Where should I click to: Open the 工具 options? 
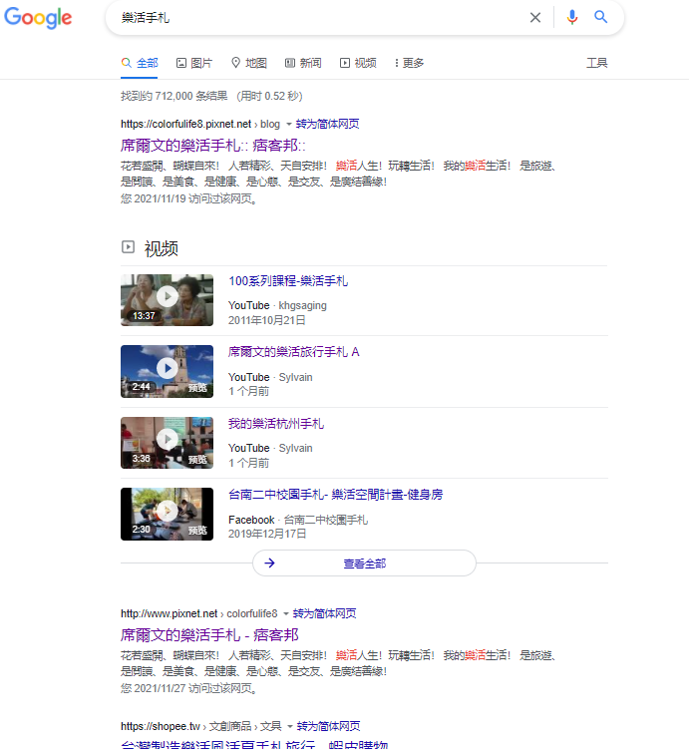pyautogui.click(x=597, y=63)
